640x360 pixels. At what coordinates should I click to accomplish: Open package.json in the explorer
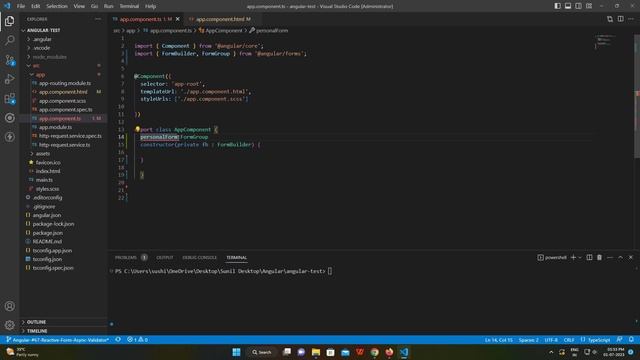48,233
